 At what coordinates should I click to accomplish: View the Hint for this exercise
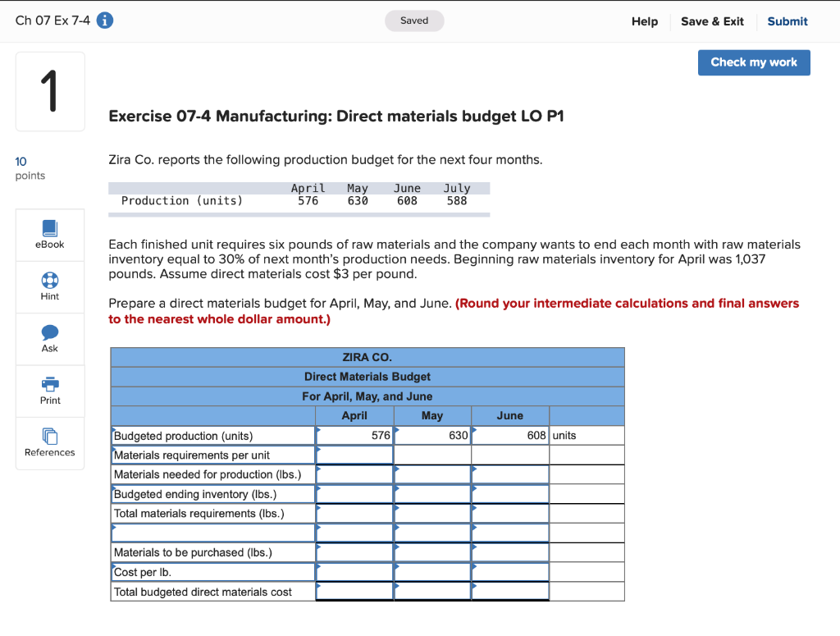tap(50, 286)
